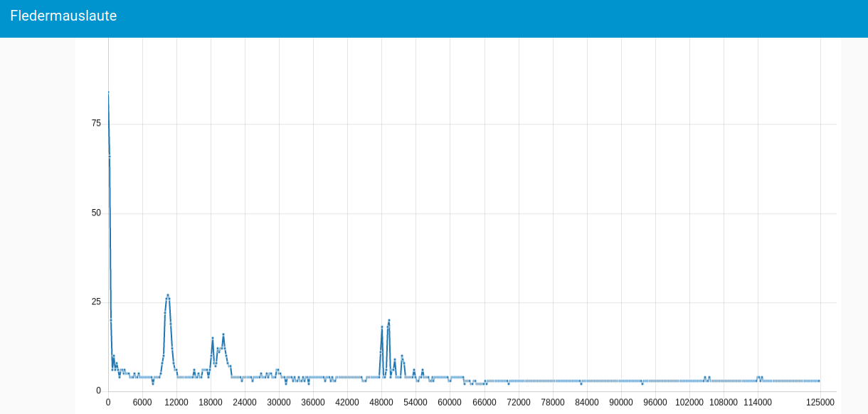This screenshot has width=868, height=414.
Task: Click the chart peak reaching 20 near 49000
Action: click(x=389, y=320)
